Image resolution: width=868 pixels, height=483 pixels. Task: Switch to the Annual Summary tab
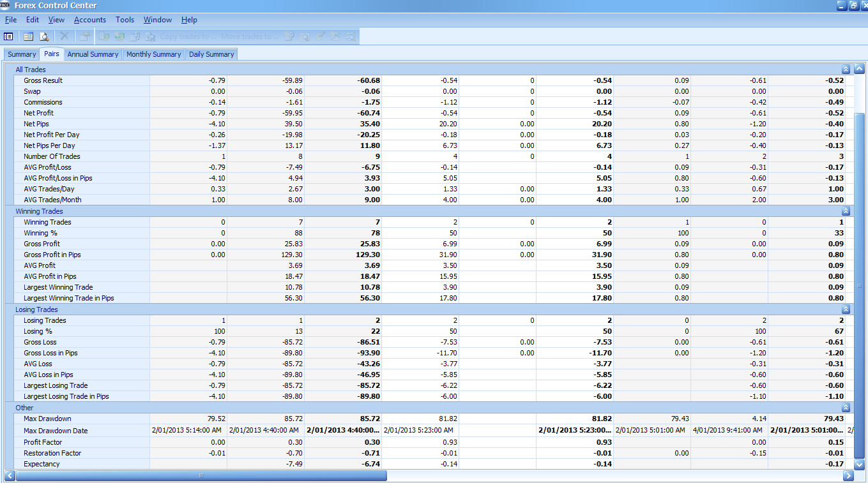coord(93,54)
